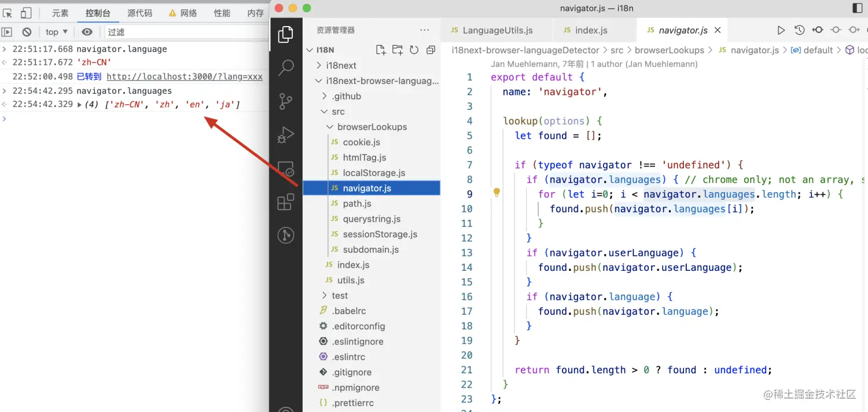Image resolution: width=868 pixels, height=412 pixels.
Task: Open the .prettierrc file
Action: pyautogui.click(x=353, y=403)
